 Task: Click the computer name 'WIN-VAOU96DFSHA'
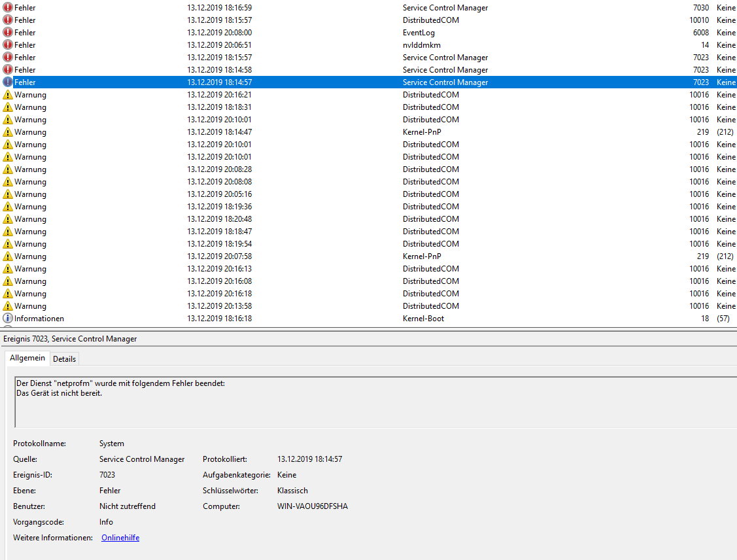click(313, 506)
